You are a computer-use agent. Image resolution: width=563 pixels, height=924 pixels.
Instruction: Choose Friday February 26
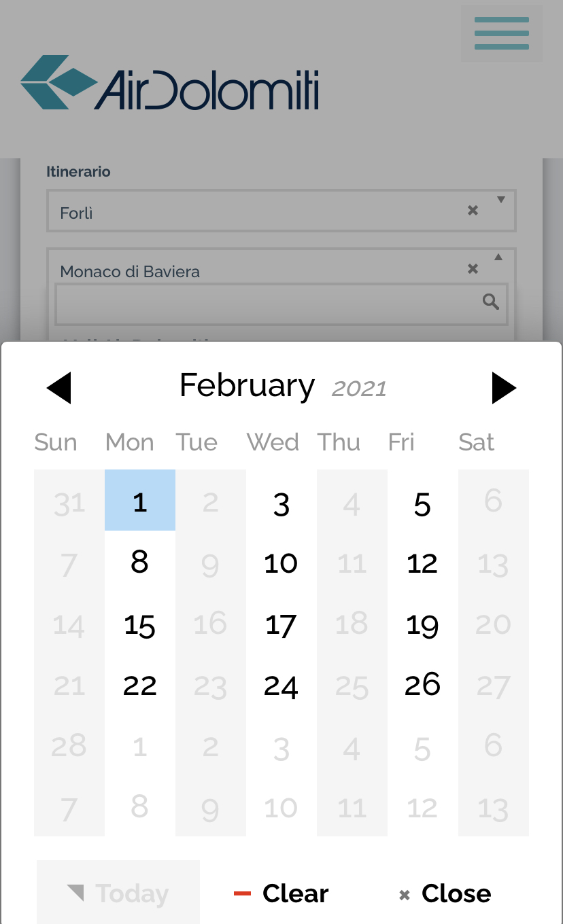(422, 685)
